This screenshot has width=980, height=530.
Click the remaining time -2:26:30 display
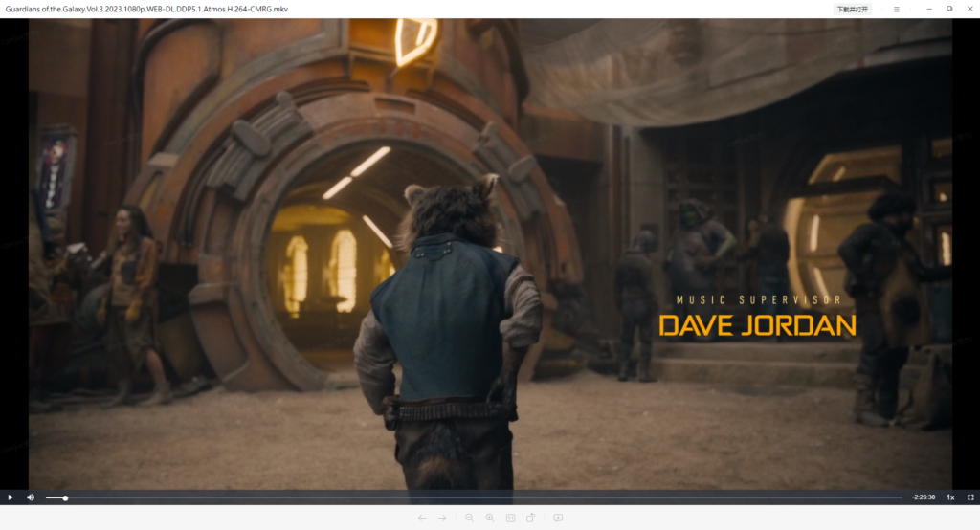[924, 497]
